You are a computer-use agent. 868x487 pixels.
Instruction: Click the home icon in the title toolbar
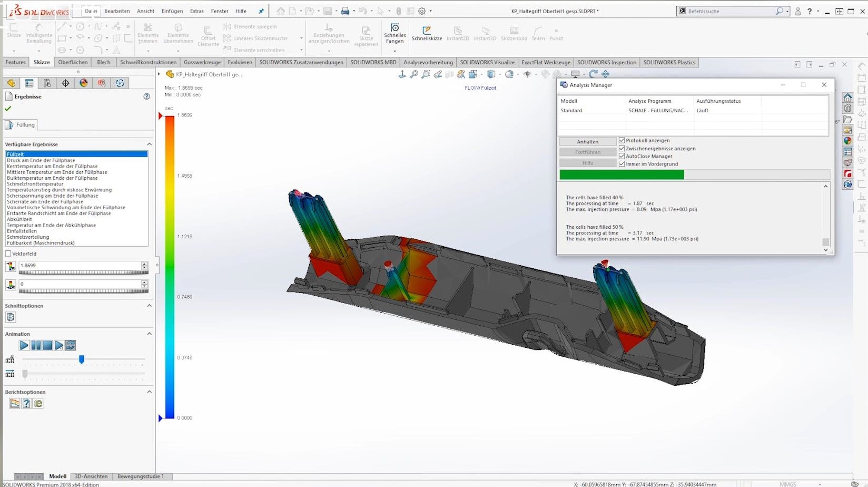[281, 11]
